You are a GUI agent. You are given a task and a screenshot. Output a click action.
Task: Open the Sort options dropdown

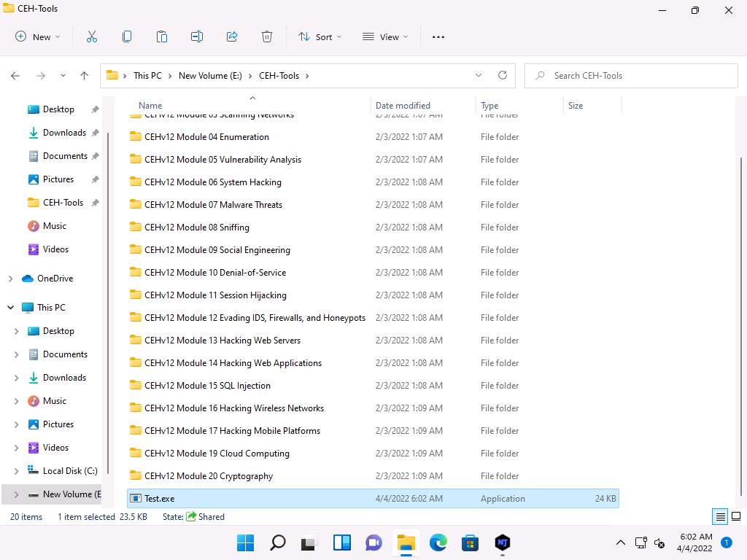[x=320, y=36]
